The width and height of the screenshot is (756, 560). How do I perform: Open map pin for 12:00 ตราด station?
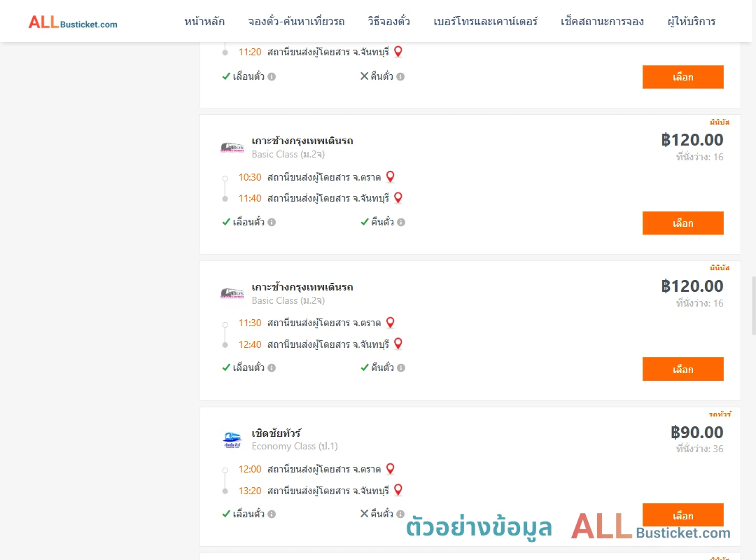tap(391, 469)
